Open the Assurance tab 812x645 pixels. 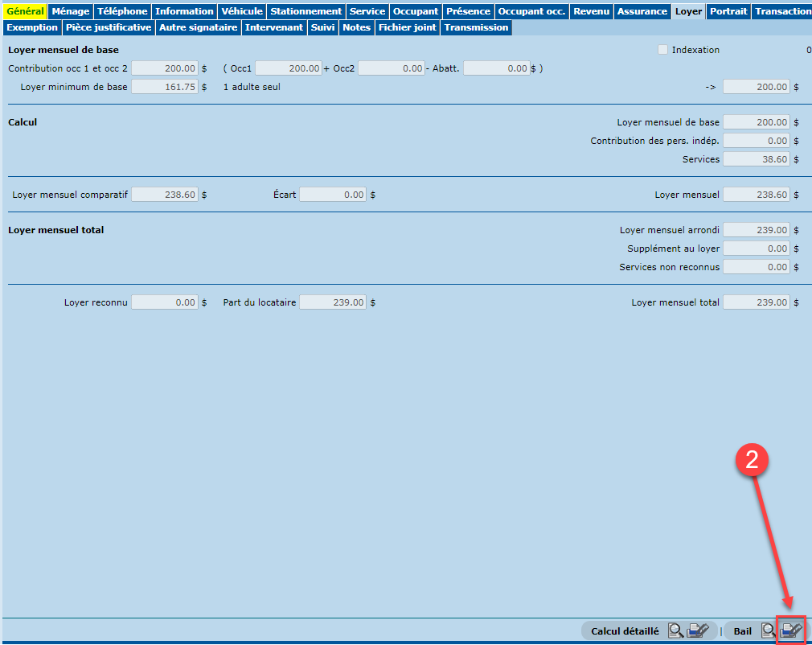pos(642,11)
